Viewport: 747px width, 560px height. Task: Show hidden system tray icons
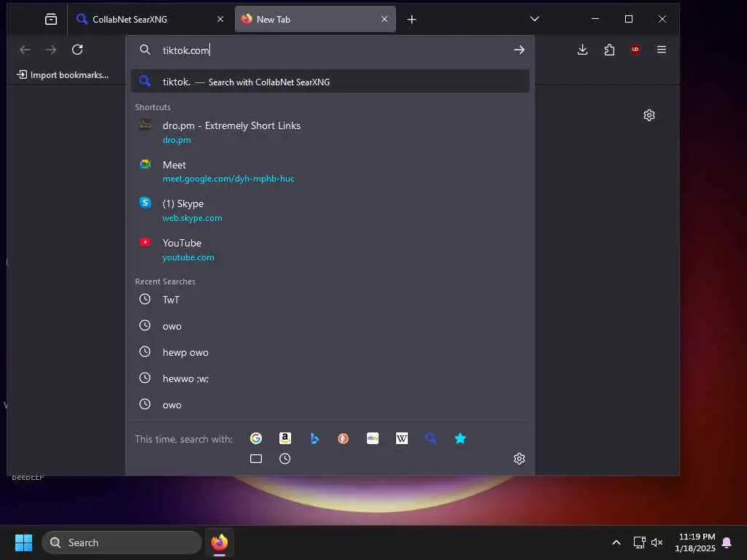tap(616, 542)
